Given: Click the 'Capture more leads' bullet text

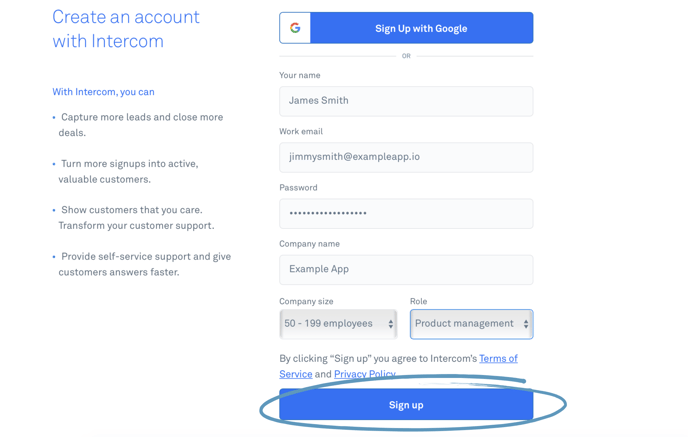Looking at the screenshot, I should click(x=141, y=125).
